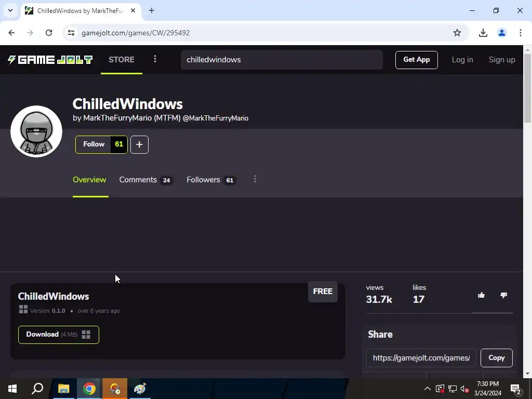Open the STORE tab in navbar
This screenshot has width=532, height=399.
[122, 60]
